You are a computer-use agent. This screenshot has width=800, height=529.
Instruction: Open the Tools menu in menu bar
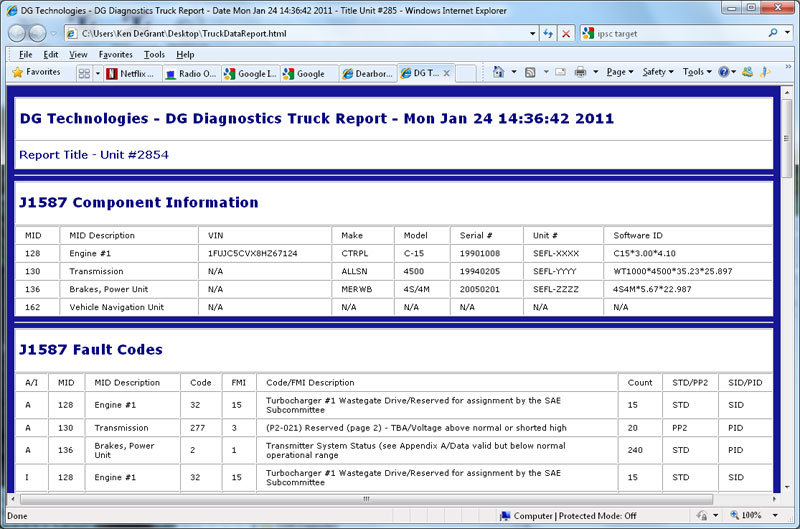click(x=153, y=54)
